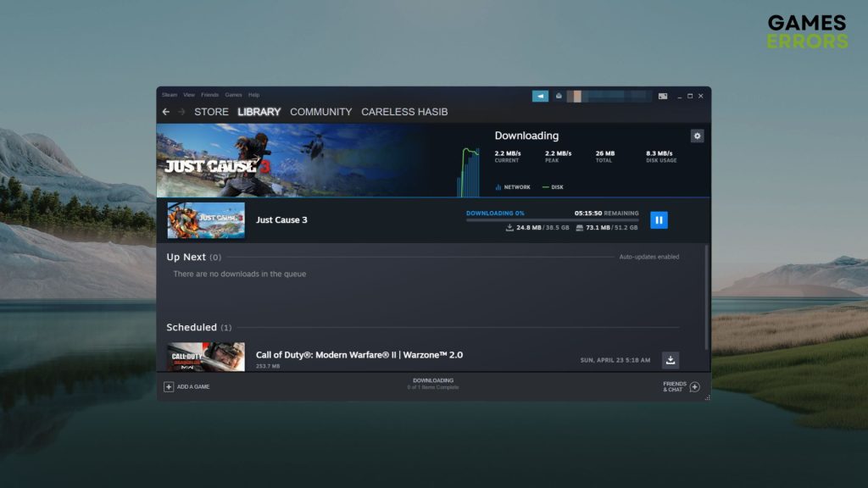Screen dimensions: 868x488
Task: Switch to the STORE tab
Action: (211, 112)
